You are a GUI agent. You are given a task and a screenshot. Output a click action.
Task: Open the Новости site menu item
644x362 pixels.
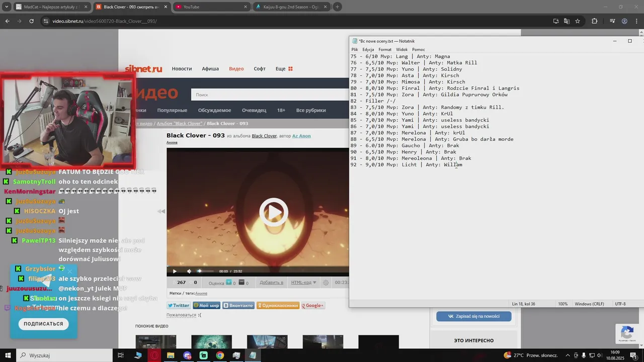pos(182,68)
